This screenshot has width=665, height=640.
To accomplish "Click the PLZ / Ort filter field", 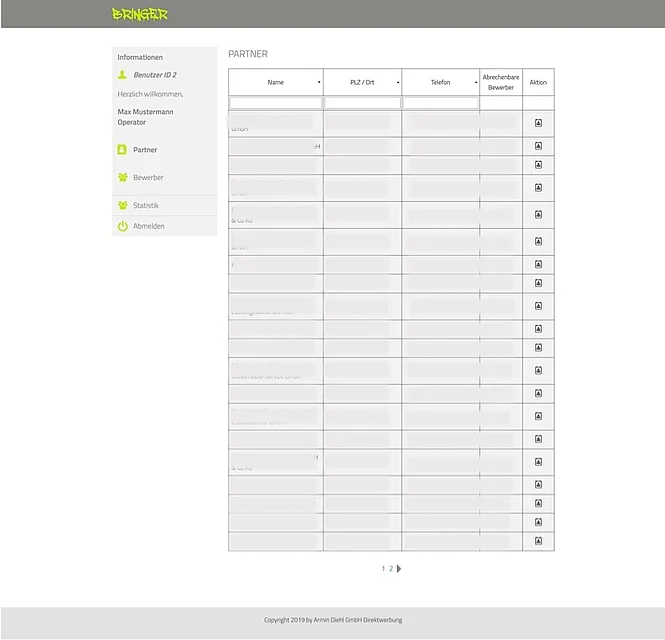I will pyautogui.click(x=362, y=103).
